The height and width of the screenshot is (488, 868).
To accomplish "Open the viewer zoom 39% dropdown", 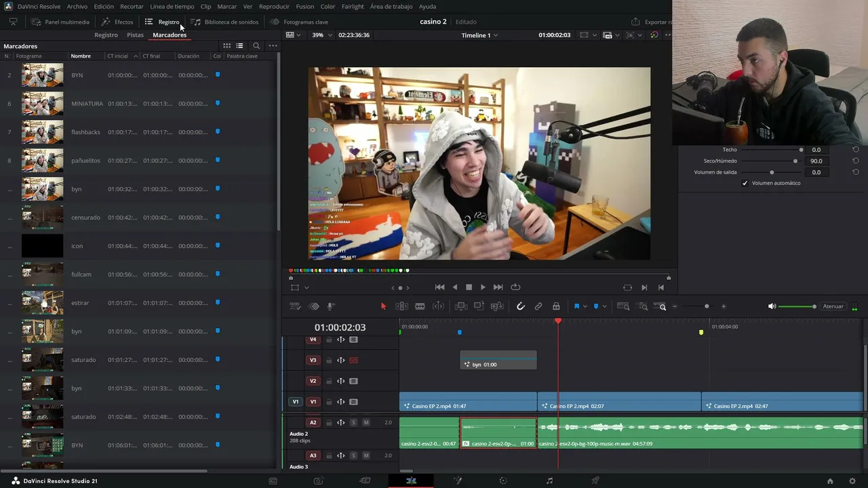I will pyautogui.click(x=322, y=35).
